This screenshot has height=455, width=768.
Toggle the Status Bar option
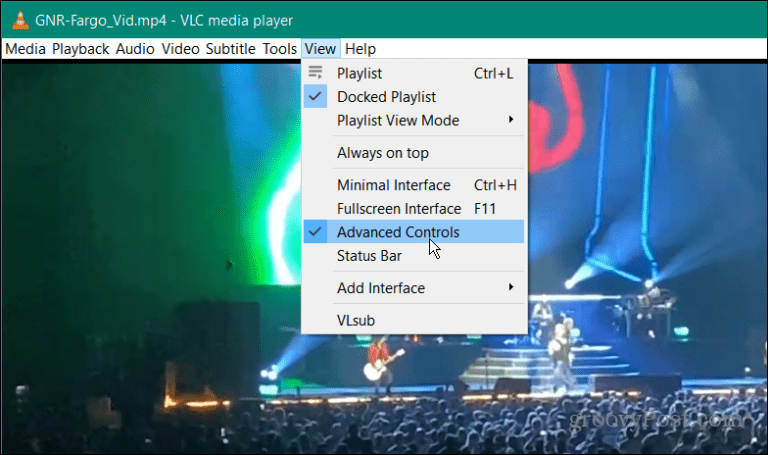[x=414, y=256]
